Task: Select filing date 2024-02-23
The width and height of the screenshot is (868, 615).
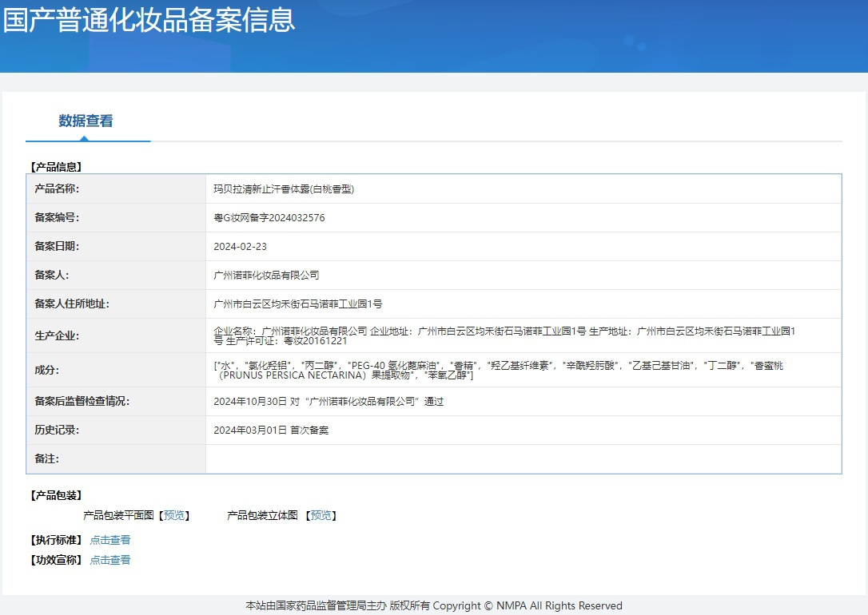Action: 241,247
